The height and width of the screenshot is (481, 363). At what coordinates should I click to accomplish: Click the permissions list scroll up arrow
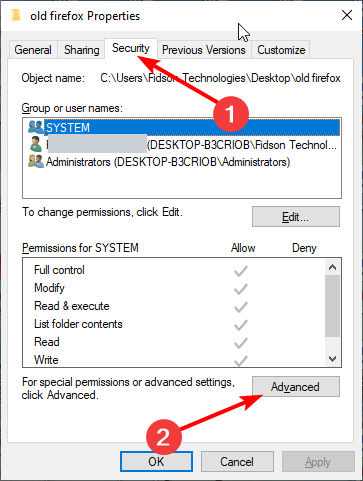pos(332,267)
